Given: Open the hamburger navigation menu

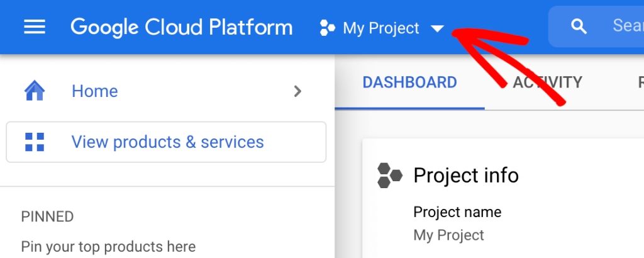Looking at the screenshot, I should click(x=34, y=27).
